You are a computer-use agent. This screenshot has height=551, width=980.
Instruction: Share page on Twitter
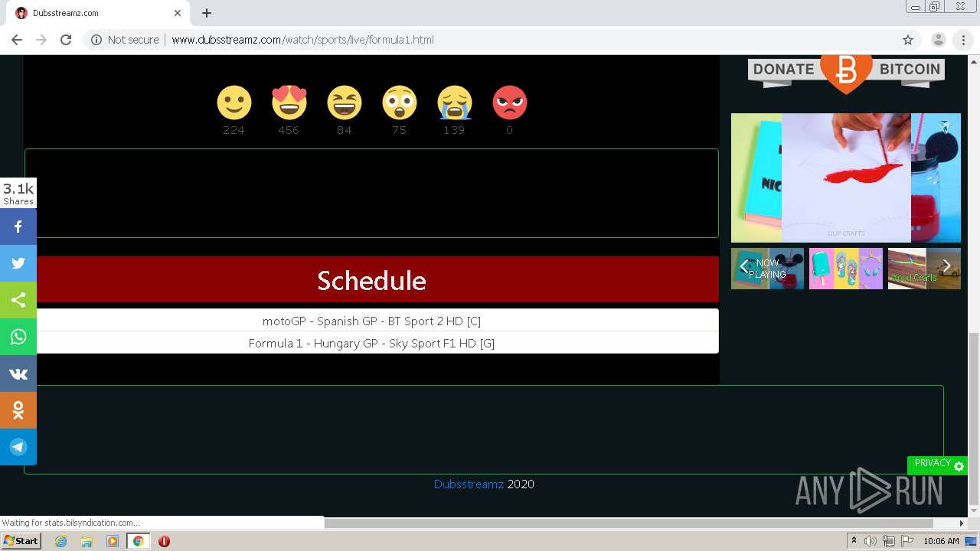click(x=18, y=263)
